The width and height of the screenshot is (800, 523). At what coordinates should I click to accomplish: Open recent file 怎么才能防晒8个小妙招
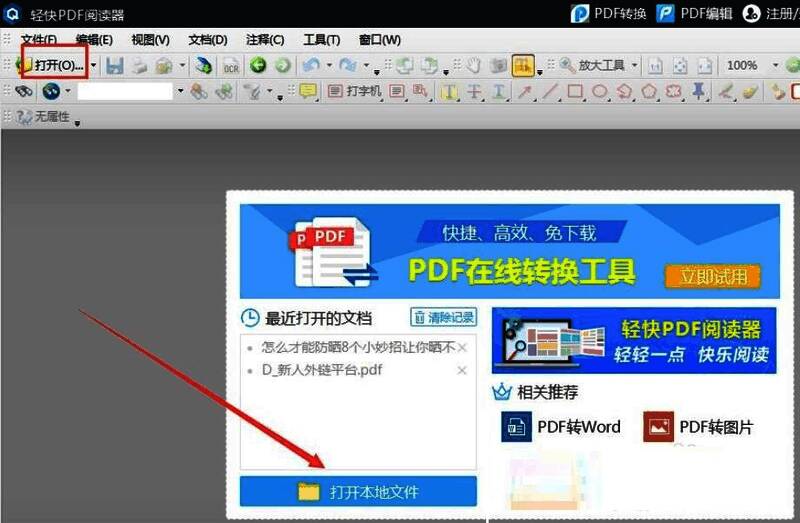[x=357, y=347]
